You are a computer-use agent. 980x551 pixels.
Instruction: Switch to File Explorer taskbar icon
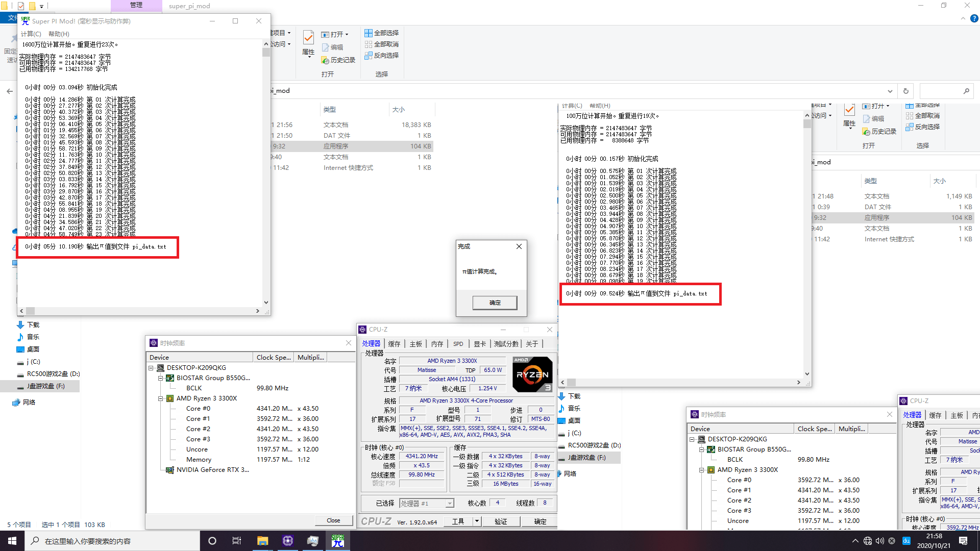tap(262, 541)
